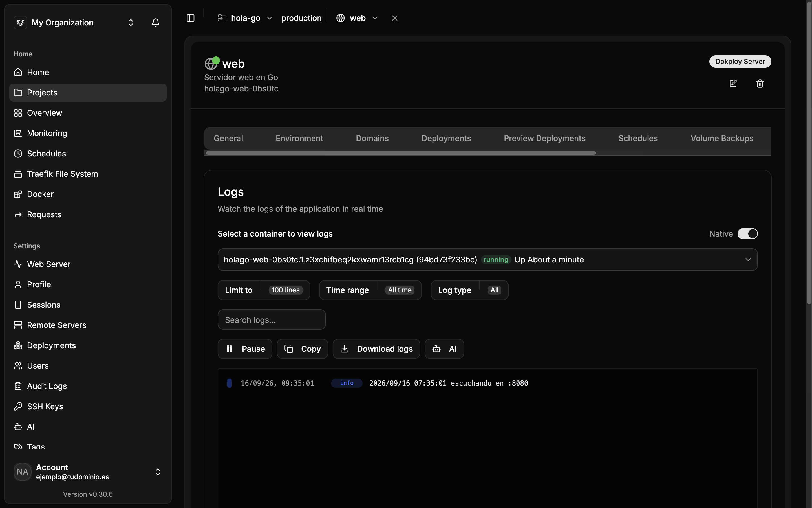Open sidebar Schedules page

click(88, 154)
